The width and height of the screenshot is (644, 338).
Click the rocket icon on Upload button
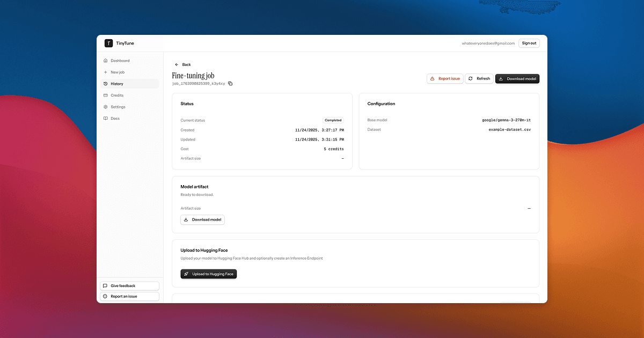(x=186, y=274)
